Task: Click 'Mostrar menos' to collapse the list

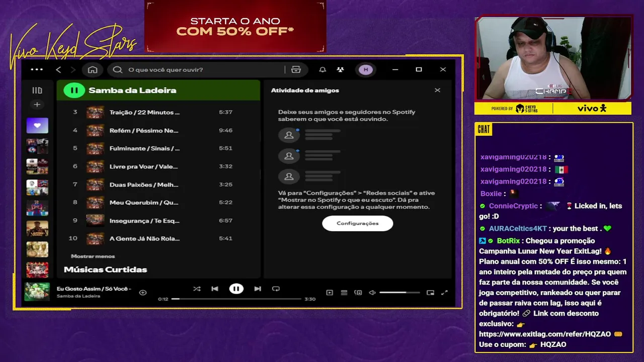Action: point(93,256)
